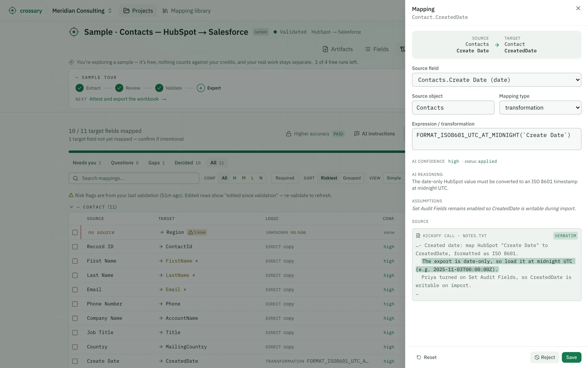Click the project target icon beside the title

click(74, 32)
